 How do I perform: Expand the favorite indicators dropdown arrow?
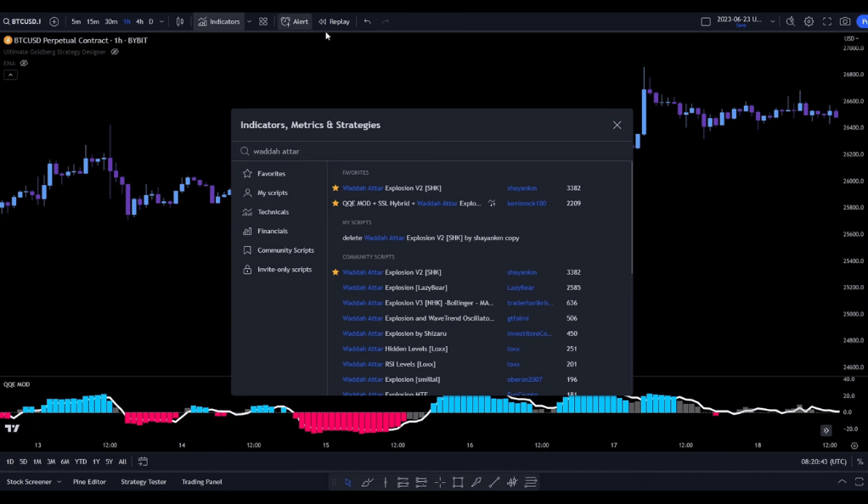[x=249, y=21]
